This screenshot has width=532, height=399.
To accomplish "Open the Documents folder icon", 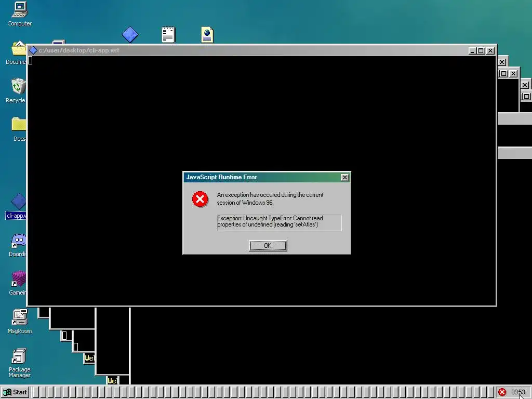I will tap(16, 53).
